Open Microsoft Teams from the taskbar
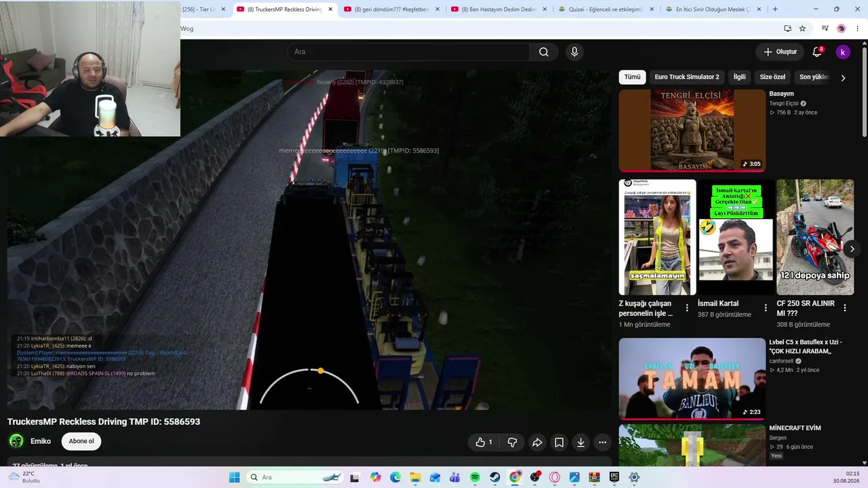The height and width of the screenshot is (488, 868). tap(455, 477)
